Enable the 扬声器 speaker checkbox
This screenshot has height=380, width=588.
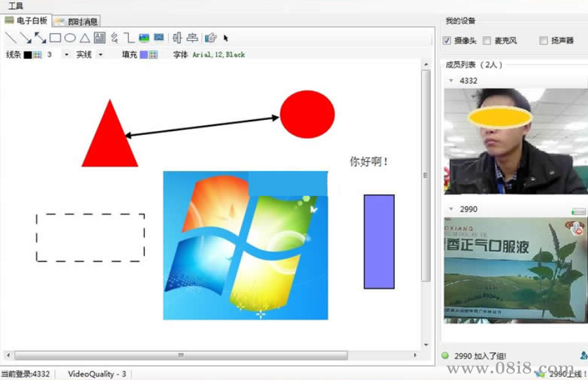point(543,41)
